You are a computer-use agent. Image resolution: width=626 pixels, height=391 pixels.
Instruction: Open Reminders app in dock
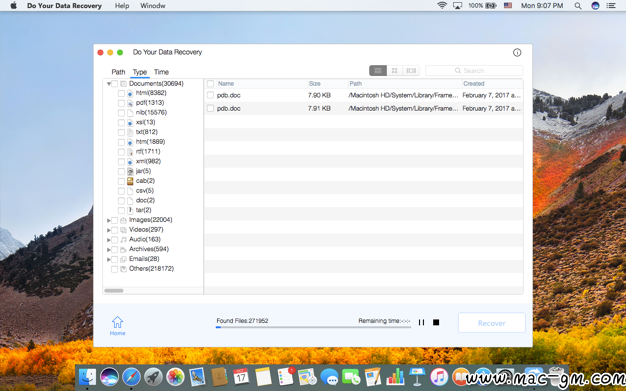285,377
